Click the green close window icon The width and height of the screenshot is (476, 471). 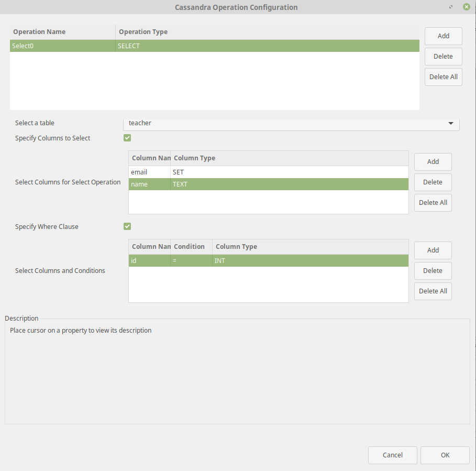pos(466,7)
